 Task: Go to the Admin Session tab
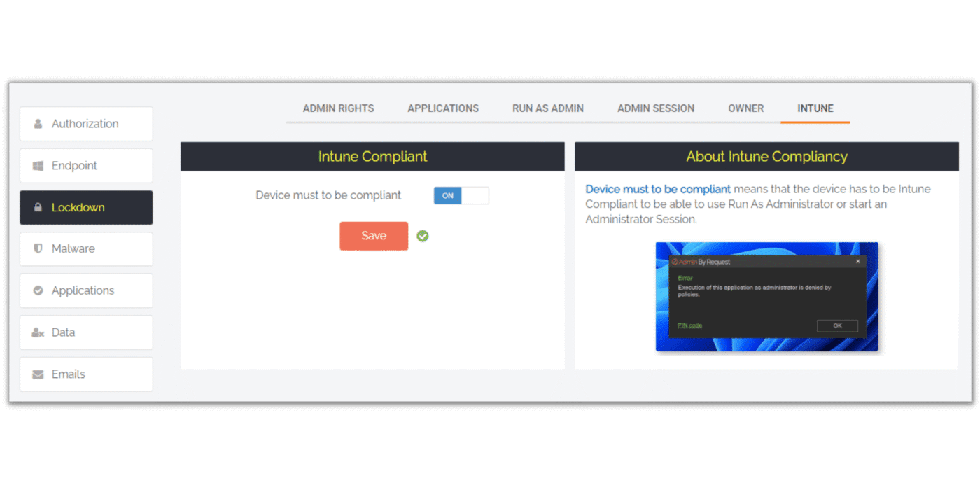(x=656, y=108)
